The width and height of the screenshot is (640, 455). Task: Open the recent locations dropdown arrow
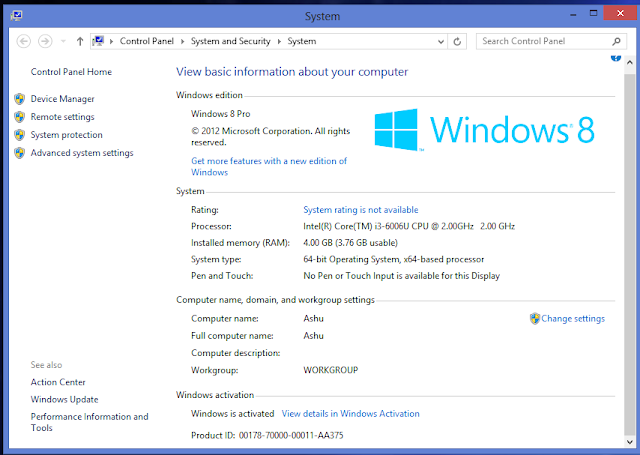pyautogui.click(x=63, y=41)
